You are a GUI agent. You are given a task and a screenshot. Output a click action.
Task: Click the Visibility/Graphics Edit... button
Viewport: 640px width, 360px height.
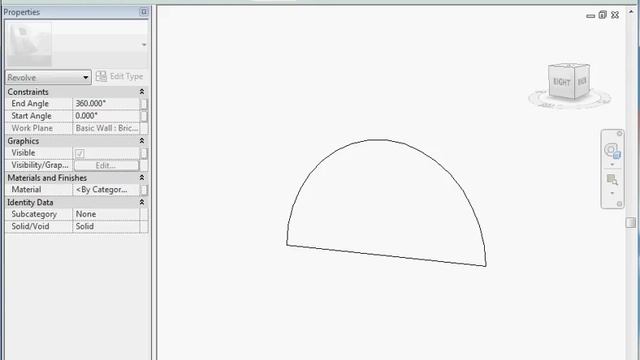click(106, 165)
